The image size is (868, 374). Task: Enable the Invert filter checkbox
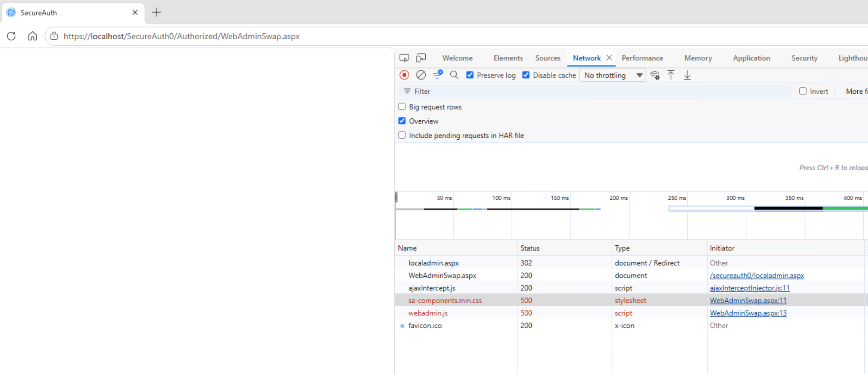click(803, 91)
